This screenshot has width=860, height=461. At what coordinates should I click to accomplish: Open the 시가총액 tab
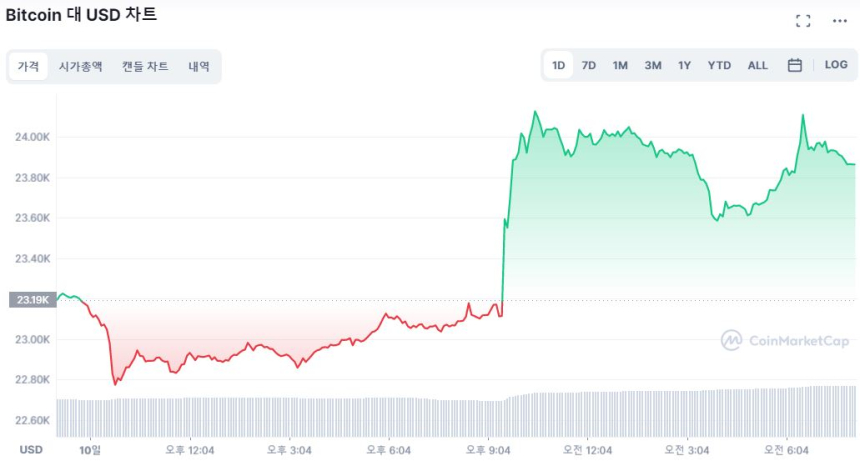point(80,67)
